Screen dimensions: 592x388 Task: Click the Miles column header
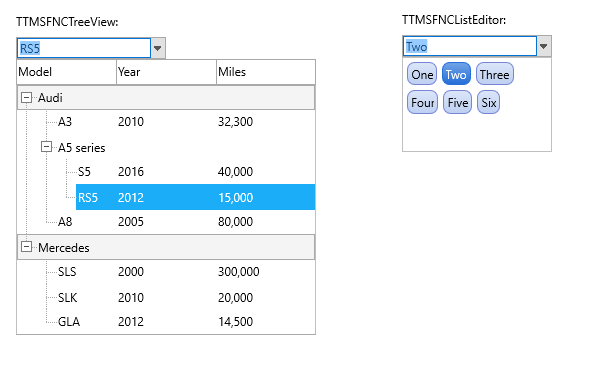[266, 72]
